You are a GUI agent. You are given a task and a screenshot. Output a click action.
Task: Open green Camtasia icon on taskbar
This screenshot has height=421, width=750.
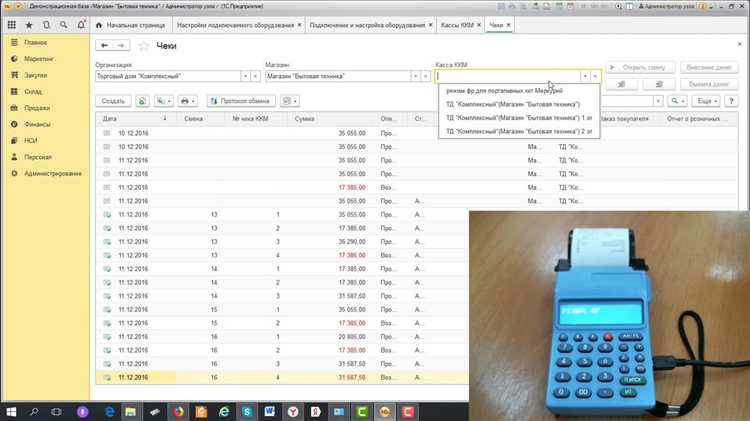[x=362, y=411]
